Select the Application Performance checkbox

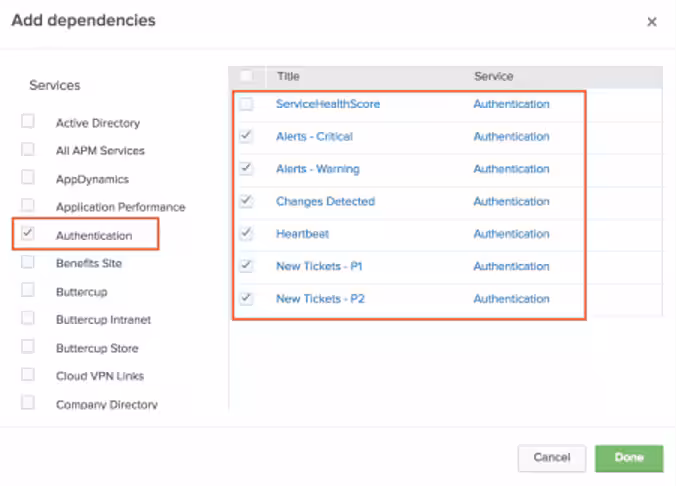click(x=28, y=206)
